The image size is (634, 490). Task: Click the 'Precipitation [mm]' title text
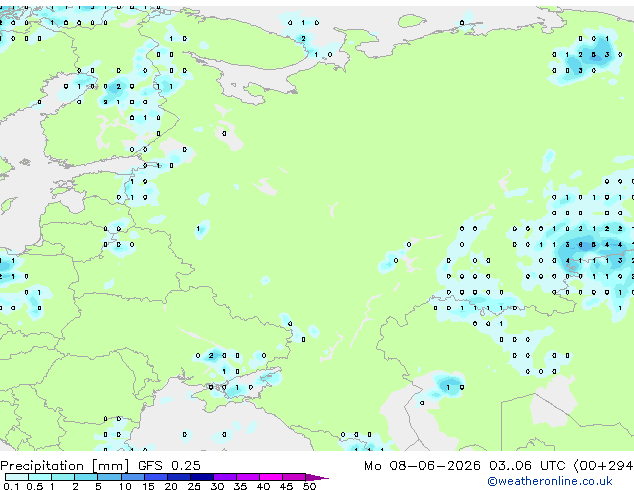coord(65,466)
